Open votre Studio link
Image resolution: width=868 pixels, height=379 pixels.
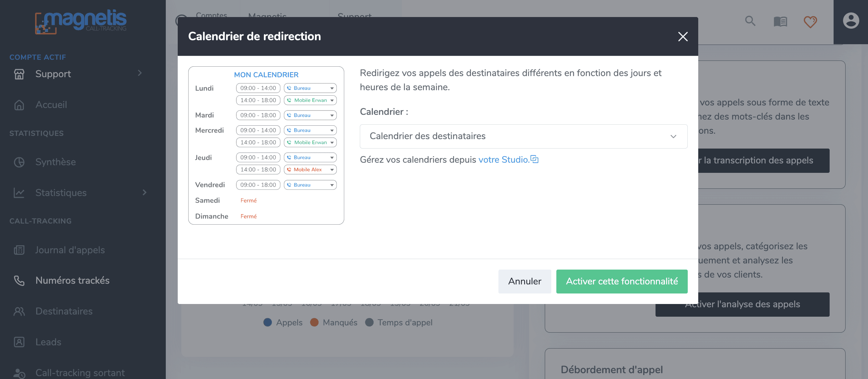tap(503, 159)
